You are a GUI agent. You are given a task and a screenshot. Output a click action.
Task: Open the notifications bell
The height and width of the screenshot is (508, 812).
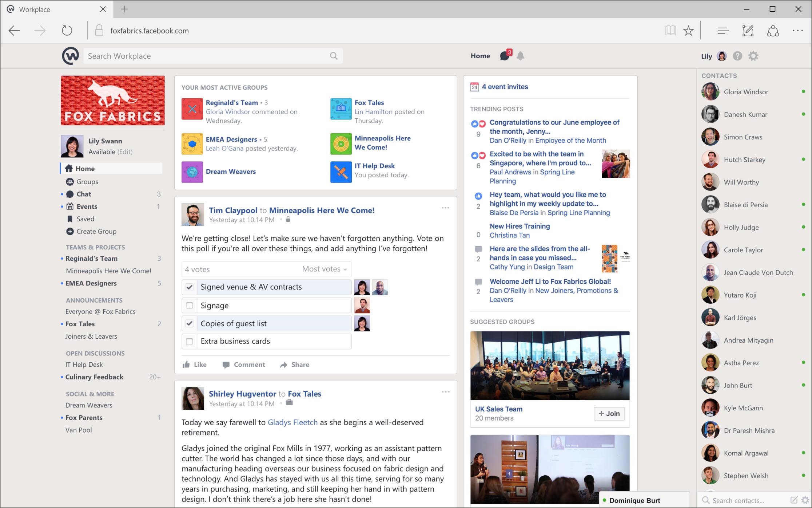point(521,56)
